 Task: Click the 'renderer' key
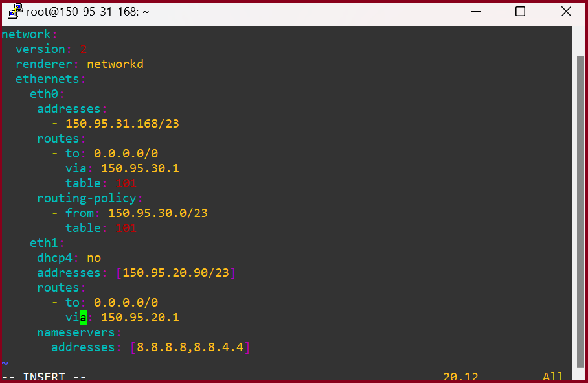coord(44,64)
